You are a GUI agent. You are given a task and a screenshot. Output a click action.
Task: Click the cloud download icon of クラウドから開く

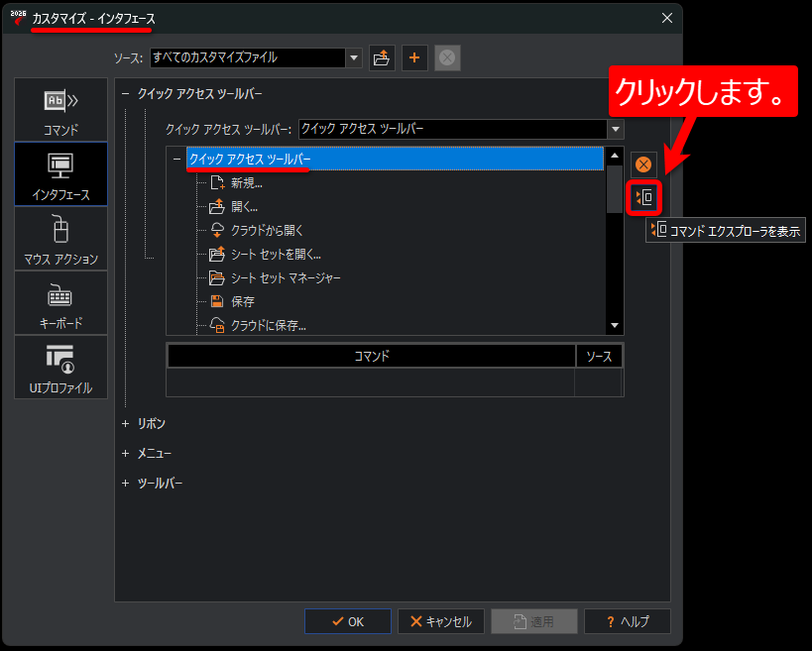[217, 230]
